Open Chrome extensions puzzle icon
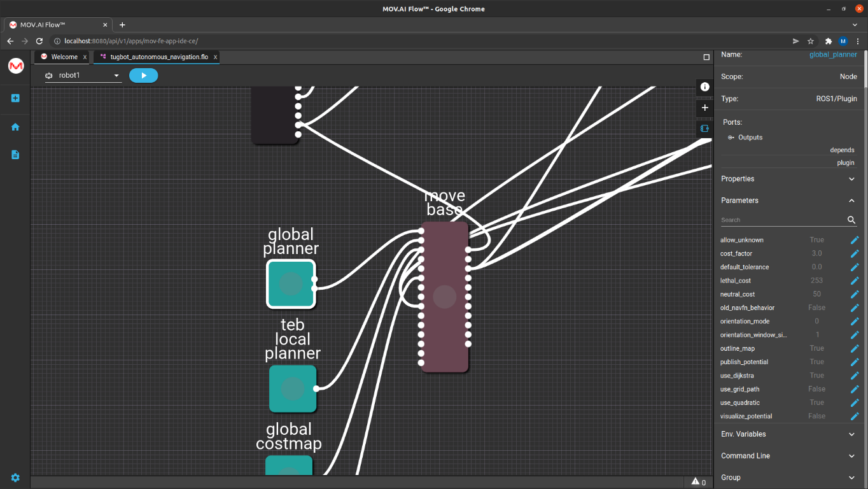This screenshot has width=868, height=489. 829,41
